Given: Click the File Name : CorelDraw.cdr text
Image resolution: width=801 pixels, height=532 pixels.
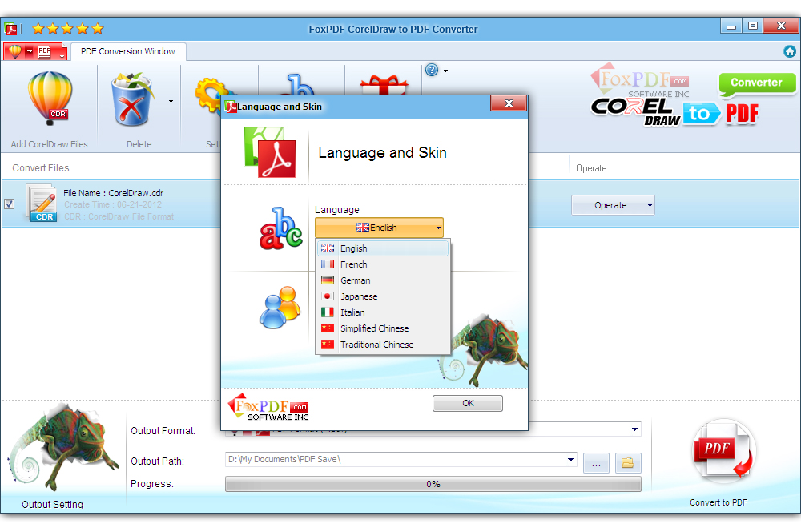Looking at the screenshot, I should click(x=114, y=193).
